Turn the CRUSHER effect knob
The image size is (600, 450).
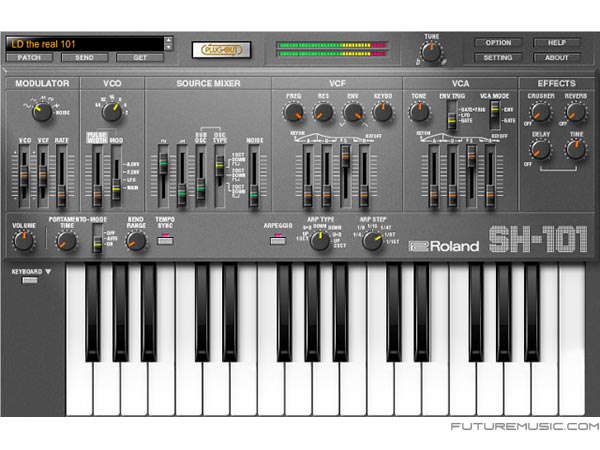[x=540, y=112]
